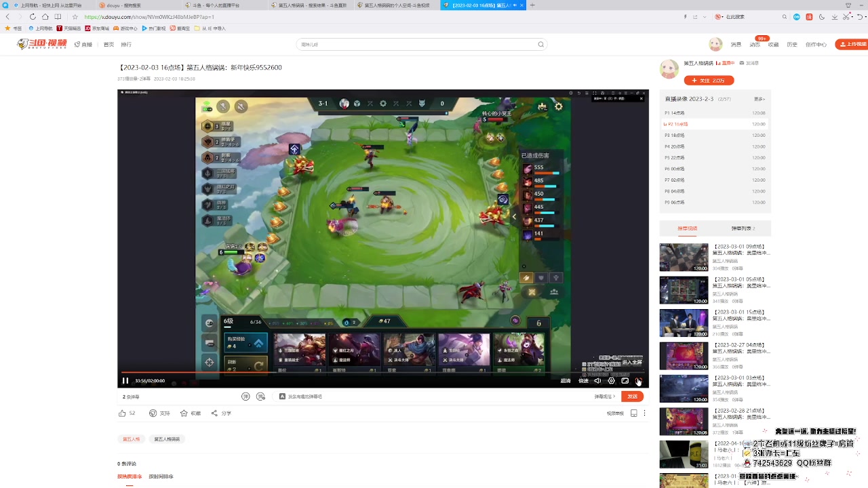The width and height of the screenshot is (868, 488).
Task: Select the 按热度排序 comment sort tab
Action: coord(130,476)
